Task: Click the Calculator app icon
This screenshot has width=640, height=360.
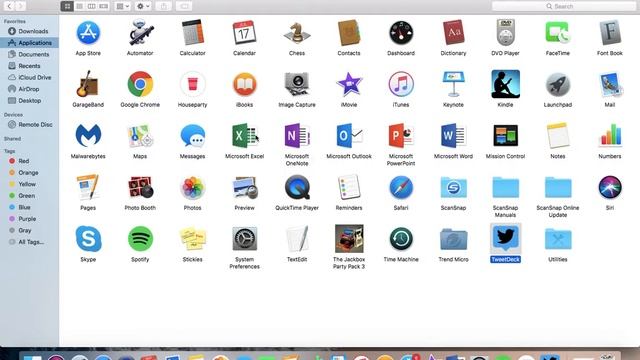Action: pos(192,33)
